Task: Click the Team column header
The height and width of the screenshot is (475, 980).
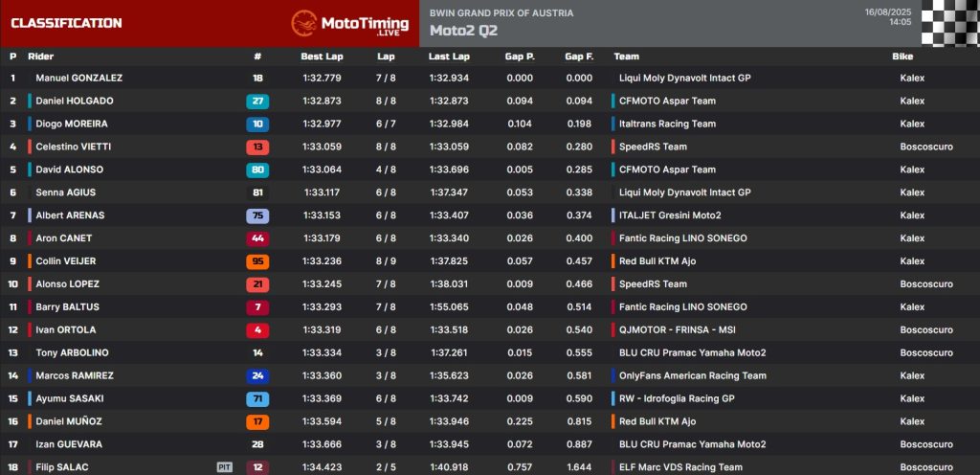Action: 626,57
